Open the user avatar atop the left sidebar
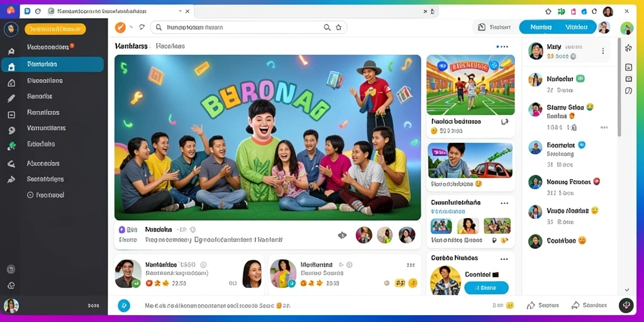Image resolution: width=644 pixels, height=322 pixels. pyautogui.click(x=11, y=29)
